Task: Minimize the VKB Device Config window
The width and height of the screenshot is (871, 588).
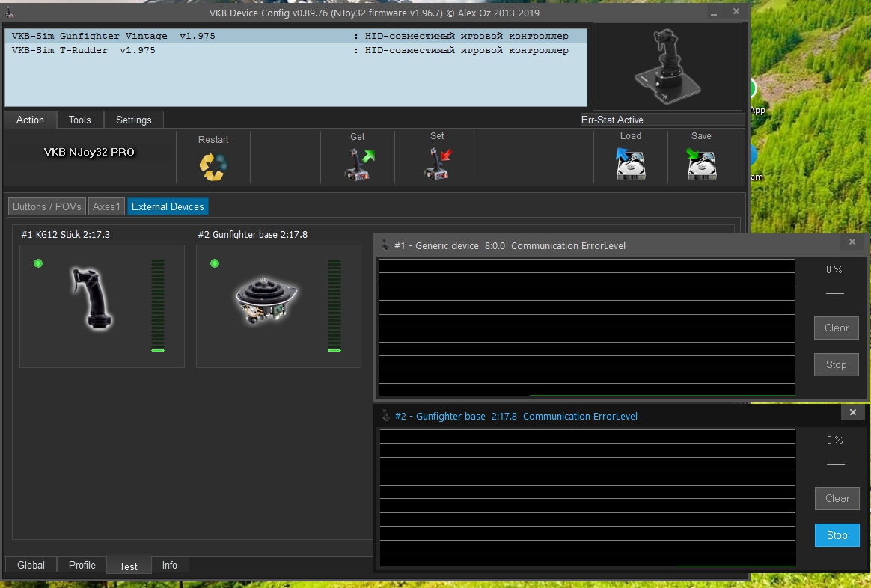Action: tap(714, 12)
